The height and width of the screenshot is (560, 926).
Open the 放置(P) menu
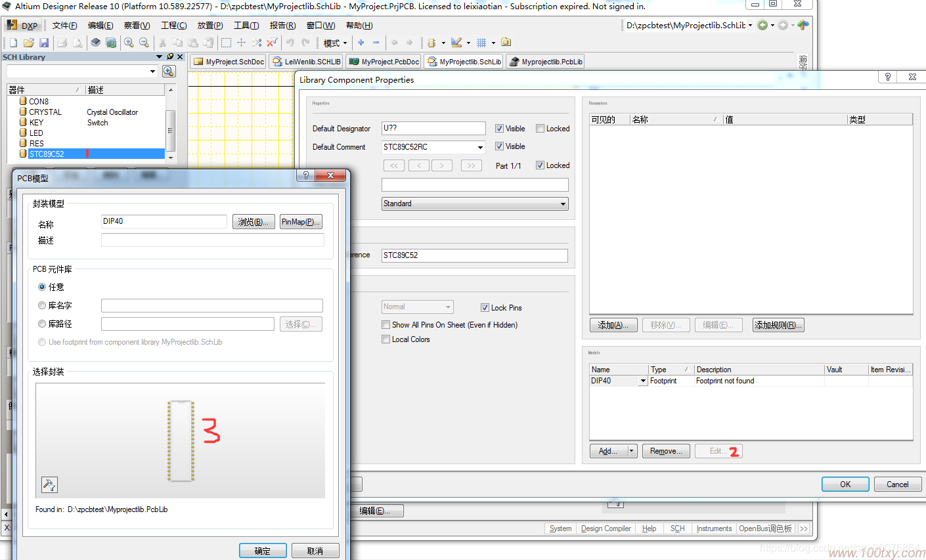(x=210, y=26)
